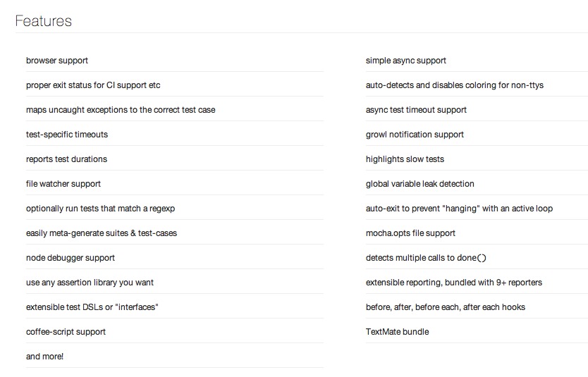Click use any assertion library item
The image size is (588, 377).
[90, 283]
